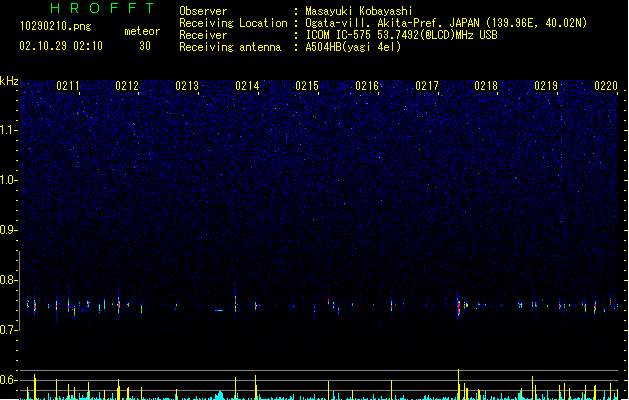Click the Receiver label

[x=203, y=35]
